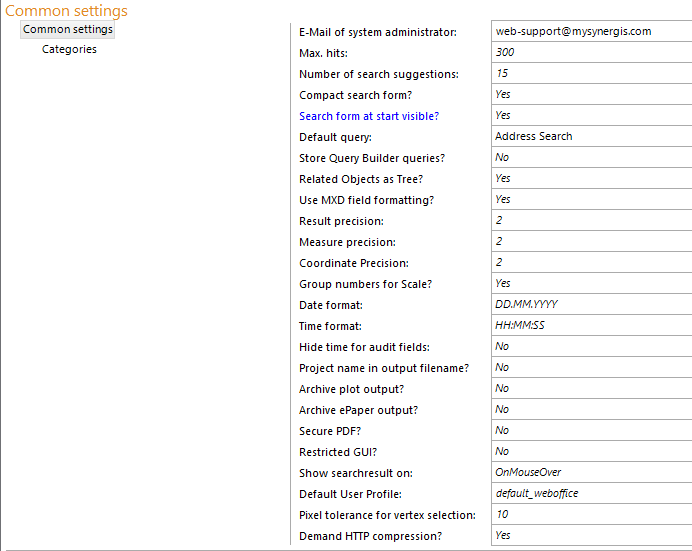Image resolution: width=692 pixels, height=551 pixels.
Task: Toggle Hide time for audit fields value
Action: pos(590,346)
